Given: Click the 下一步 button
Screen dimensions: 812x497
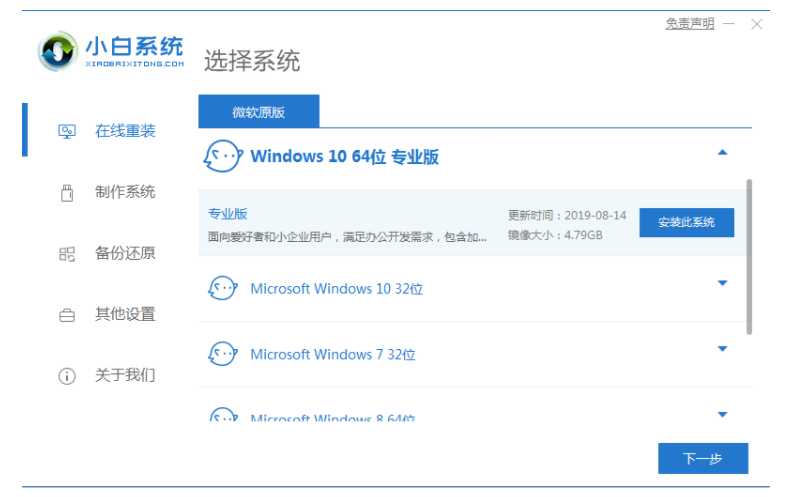Looking at the screenshot, I should coord(702,458).
